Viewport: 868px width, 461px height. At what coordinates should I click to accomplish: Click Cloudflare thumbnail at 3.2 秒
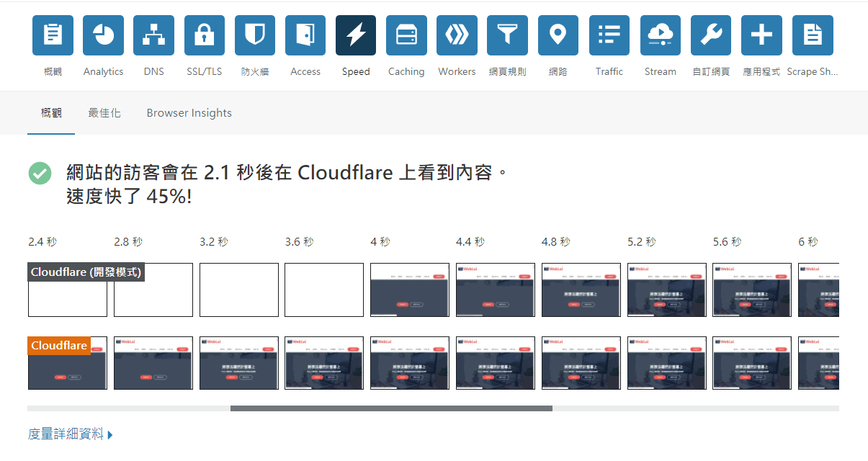(239, 363)
